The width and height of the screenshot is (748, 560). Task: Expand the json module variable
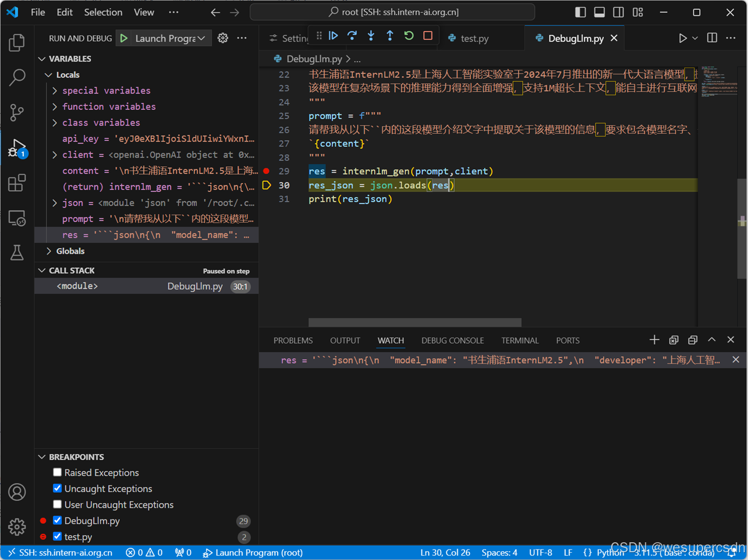tap(54, 203)
